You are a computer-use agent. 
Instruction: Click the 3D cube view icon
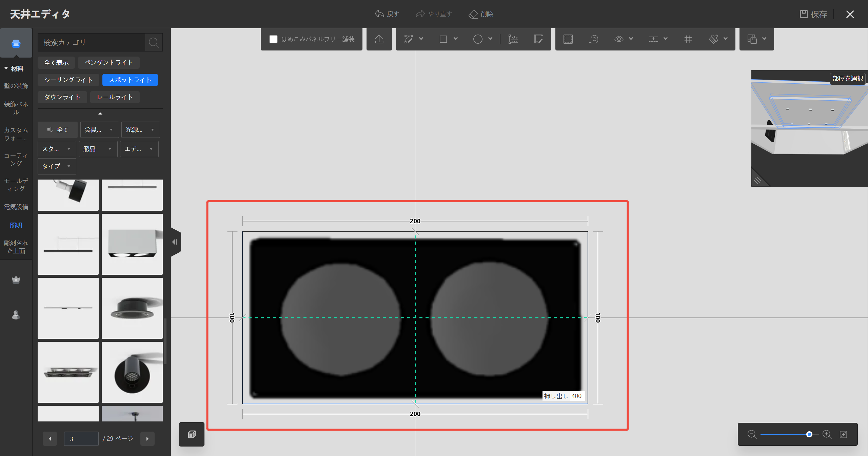pyautogui.click(x=192, y=434)
